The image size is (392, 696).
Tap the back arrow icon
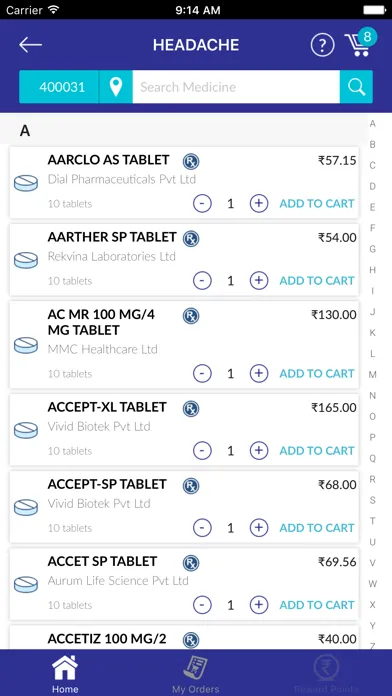[x=30, y=45]
